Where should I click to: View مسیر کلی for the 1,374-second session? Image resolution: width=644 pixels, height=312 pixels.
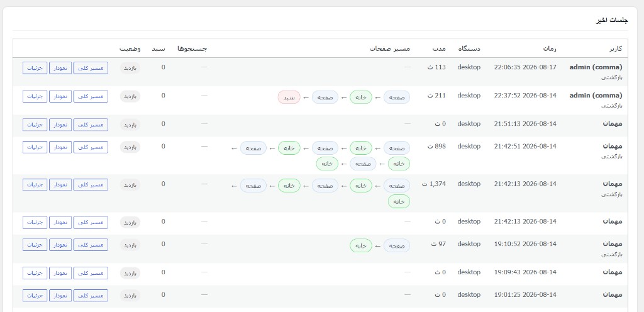click(91, 185)
